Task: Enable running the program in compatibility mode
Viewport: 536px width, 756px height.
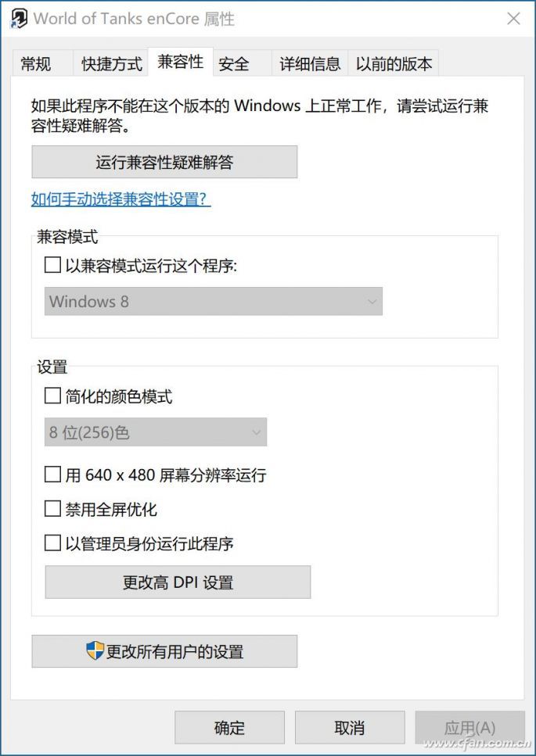Action: 52,265
